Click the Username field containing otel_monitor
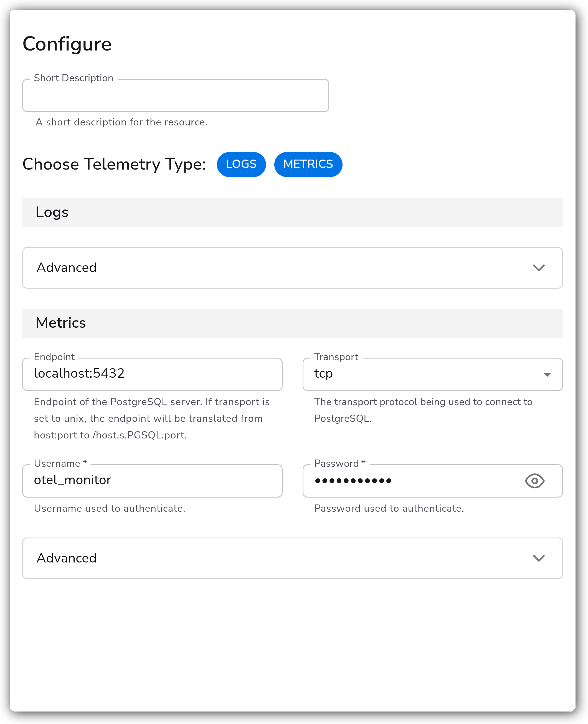Viewport: 588px width, 724px height. pyautogui.click(x=153, y=481)
